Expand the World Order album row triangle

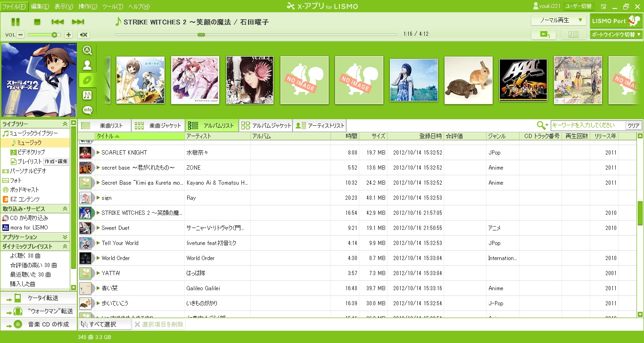click(x=98, y=258)
